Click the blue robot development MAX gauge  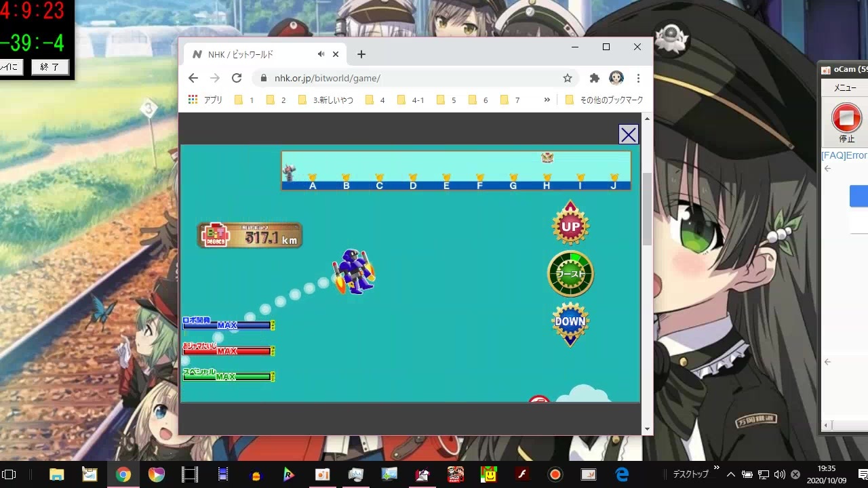point(229,325)
